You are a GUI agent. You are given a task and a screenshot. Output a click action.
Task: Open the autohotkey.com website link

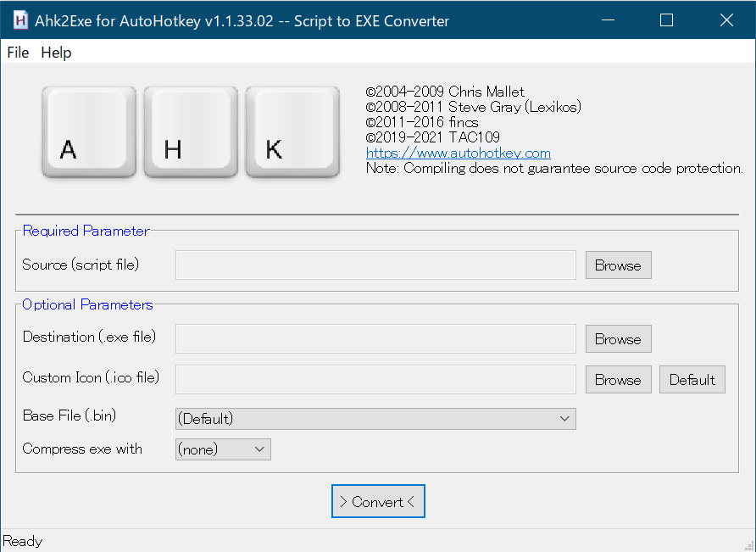[x=458, y=153]
